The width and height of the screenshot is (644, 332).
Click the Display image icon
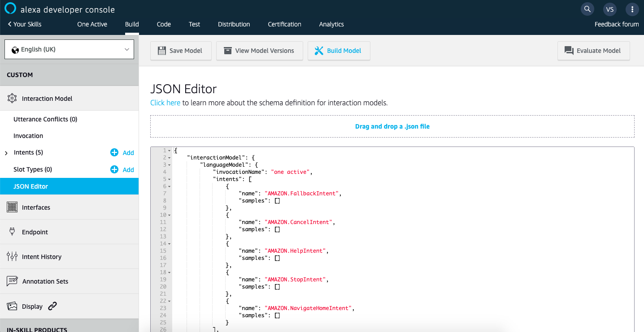(x=12, y=306)
